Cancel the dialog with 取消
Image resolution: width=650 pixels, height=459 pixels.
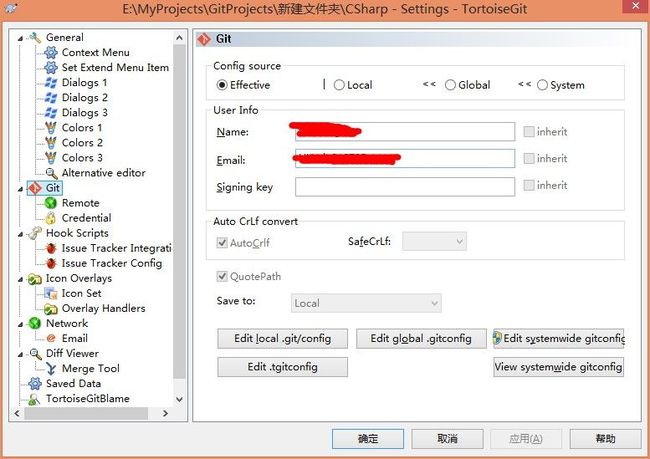[447, 439]
